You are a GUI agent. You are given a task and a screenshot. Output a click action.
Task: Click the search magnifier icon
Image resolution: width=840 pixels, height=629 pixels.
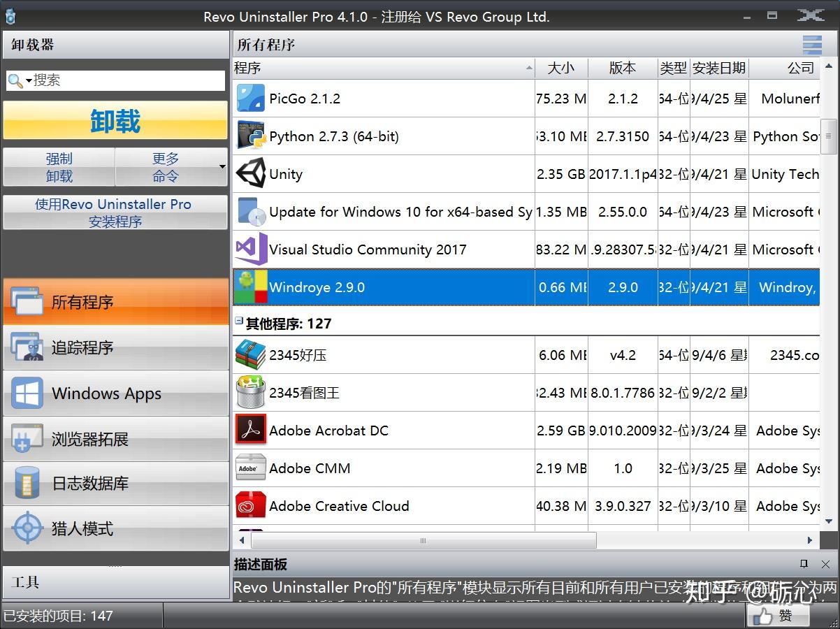point(15,80)
